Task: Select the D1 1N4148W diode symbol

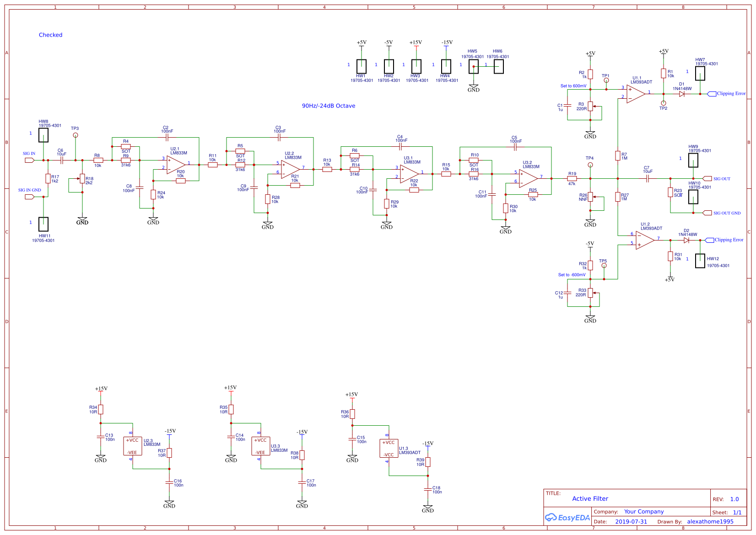Action: coord(682,93)
